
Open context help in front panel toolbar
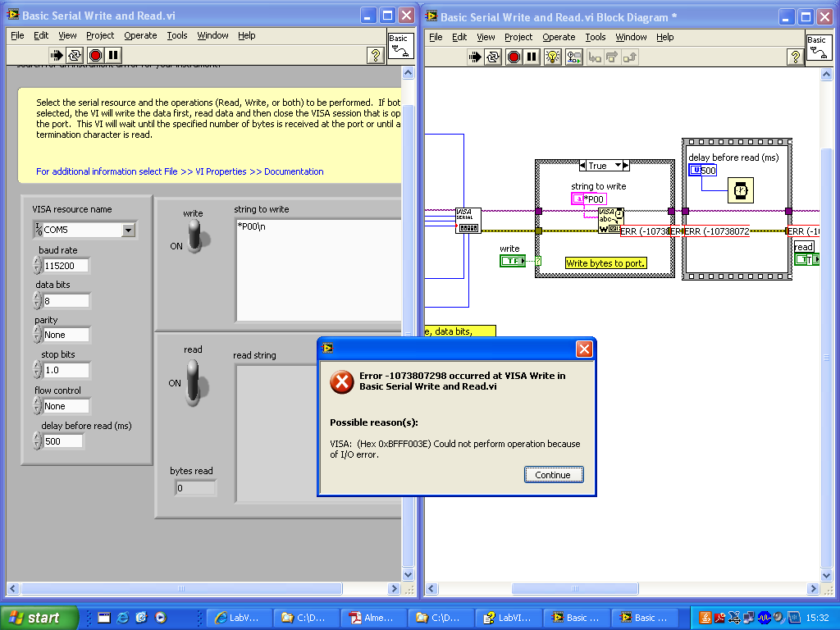point(376,55)
